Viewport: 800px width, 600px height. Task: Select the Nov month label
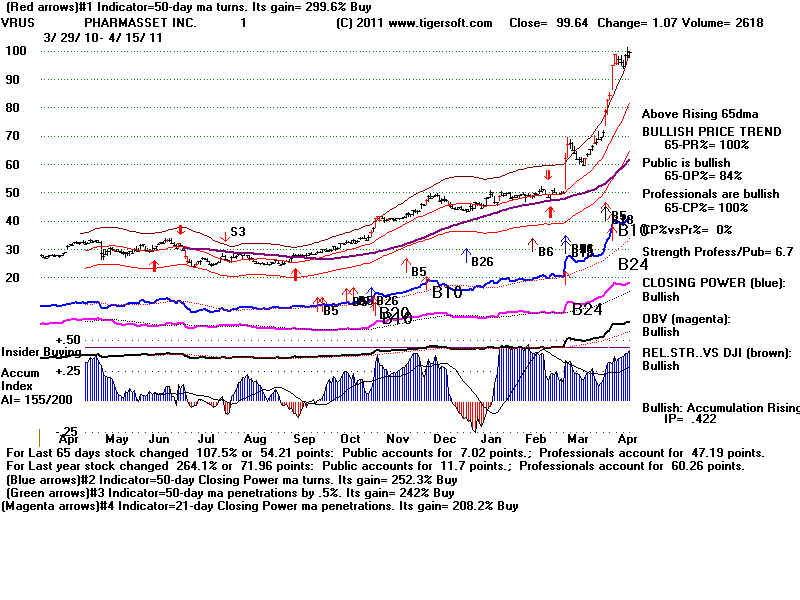[x=397, y=439]
